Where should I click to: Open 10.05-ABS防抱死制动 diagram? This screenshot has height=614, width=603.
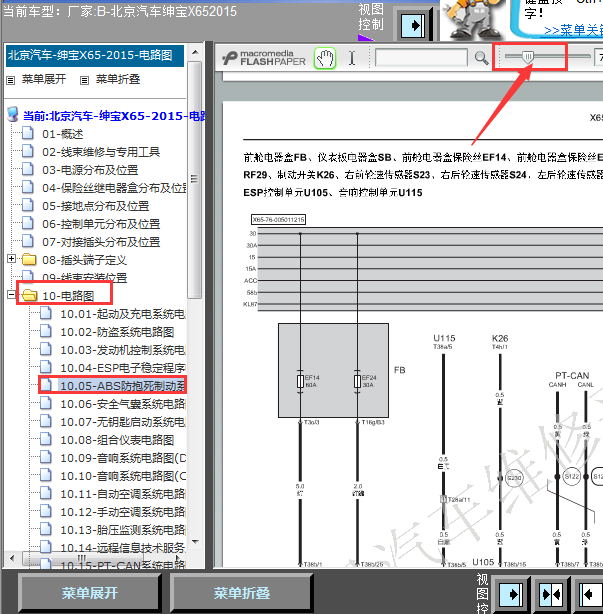[x=123, y=386]
